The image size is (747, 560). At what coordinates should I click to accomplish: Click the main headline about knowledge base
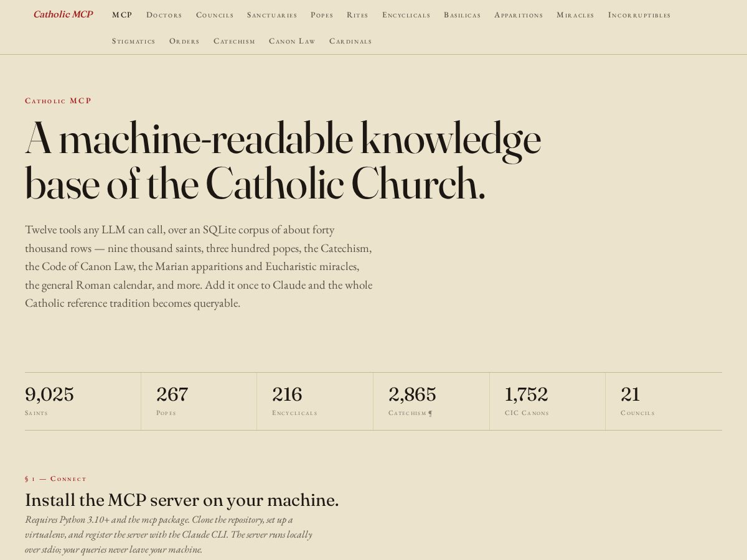(283, 161)
